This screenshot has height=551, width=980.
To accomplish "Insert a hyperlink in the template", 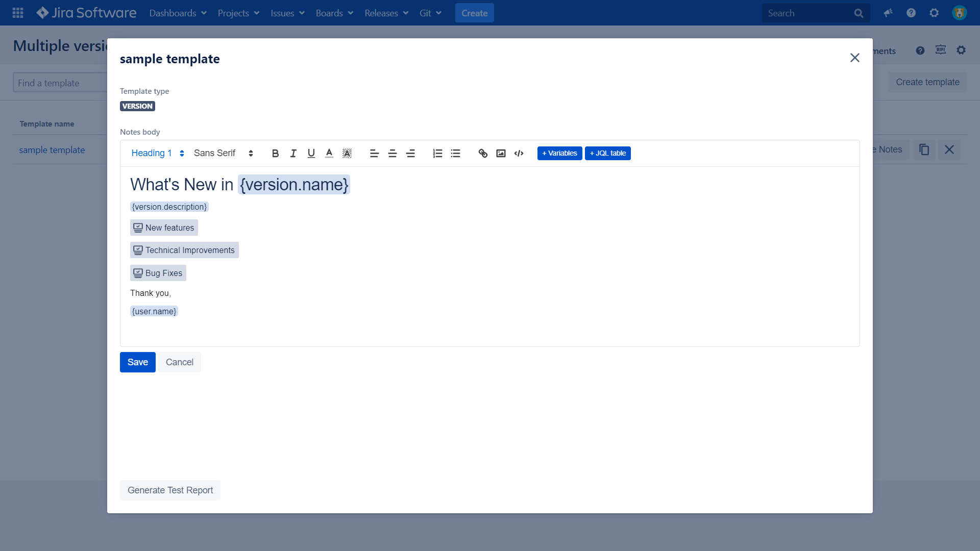I will point(482,153).
